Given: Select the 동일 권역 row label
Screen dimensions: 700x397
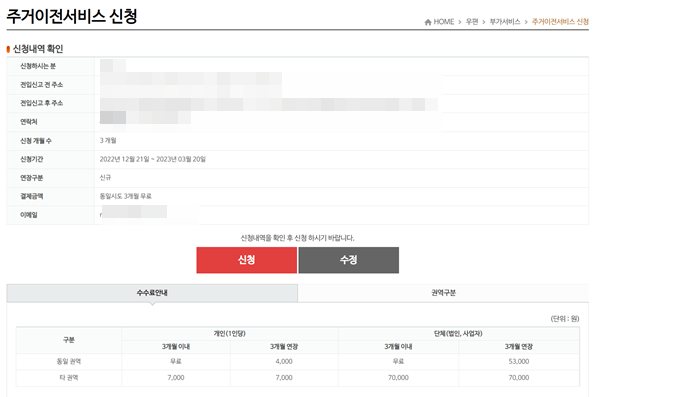Looking at the screenshot, I should coord(69,361).
